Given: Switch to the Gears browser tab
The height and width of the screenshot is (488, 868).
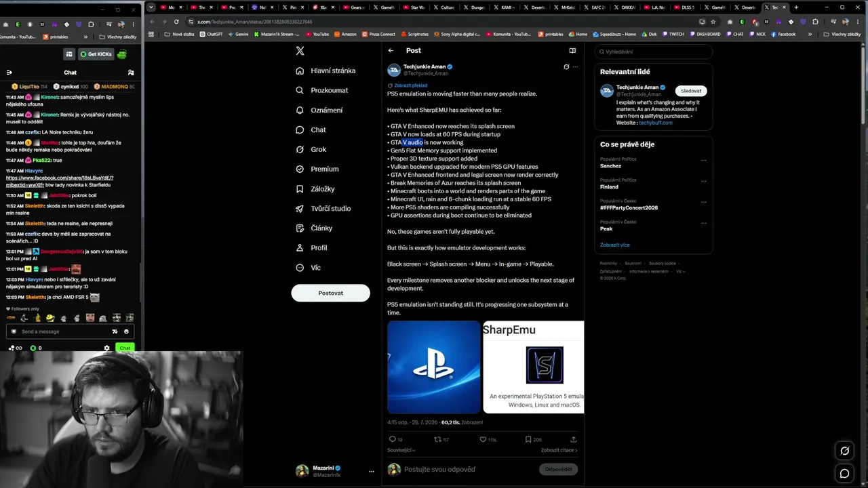Looking at the screenshot, I should coord(353,7).
